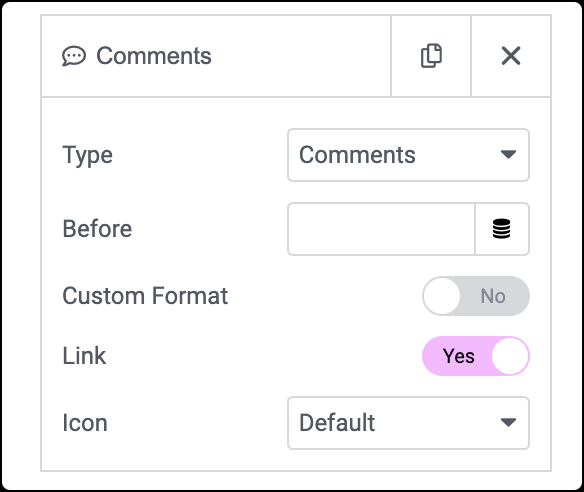Click into the Before text field
584x492 pixels.
(381, 229)
